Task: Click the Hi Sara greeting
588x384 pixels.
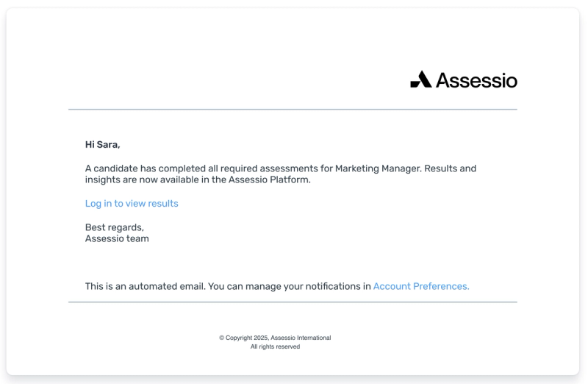Action: [102, 144]
